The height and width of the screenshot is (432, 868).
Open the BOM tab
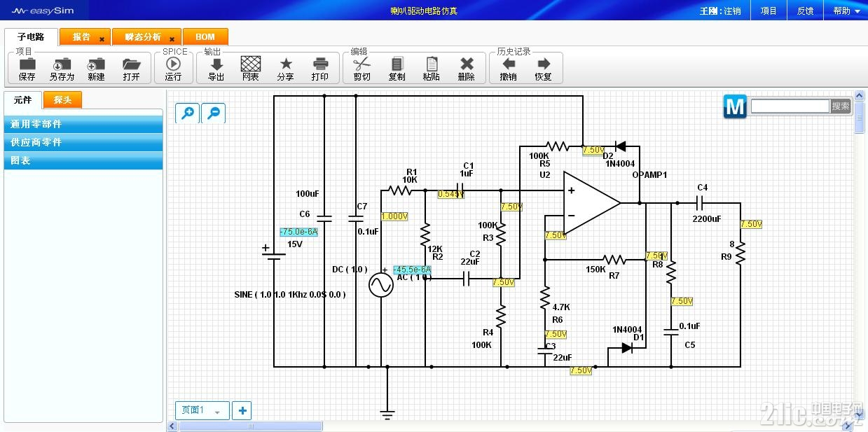(x=205, y=37)
